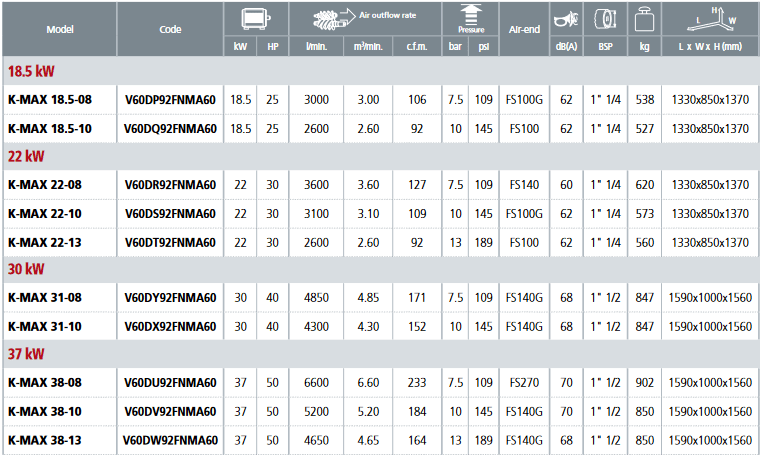
Task: Click the L W H dimensions icon
Action: [711, 18]
